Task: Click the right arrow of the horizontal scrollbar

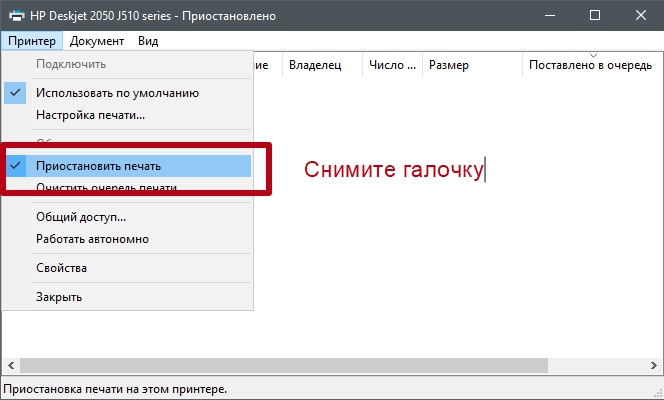Action: click(x=654, y=364)
